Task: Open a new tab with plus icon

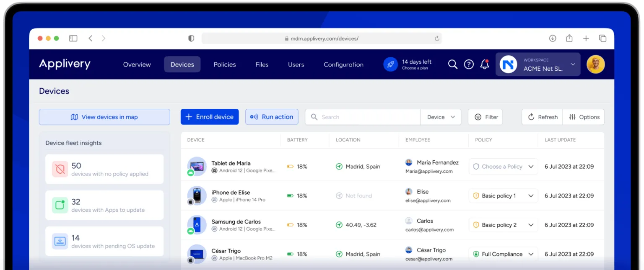Action: [x=586, y=38]
